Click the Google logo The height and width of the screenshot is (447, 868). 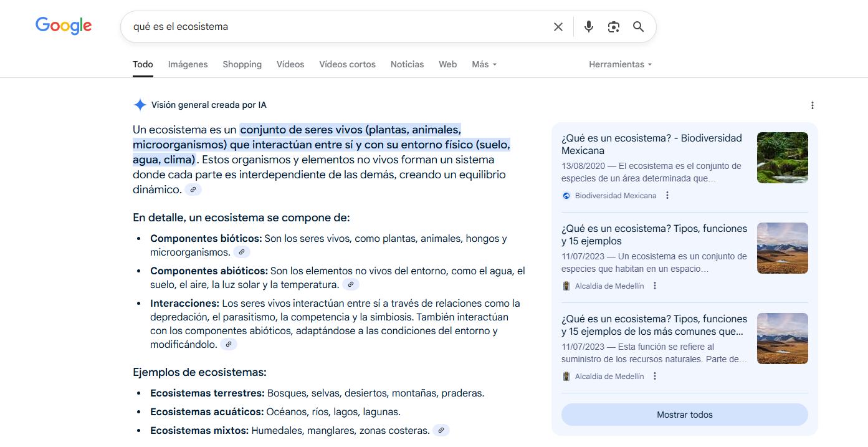click(x=63, y=26)
